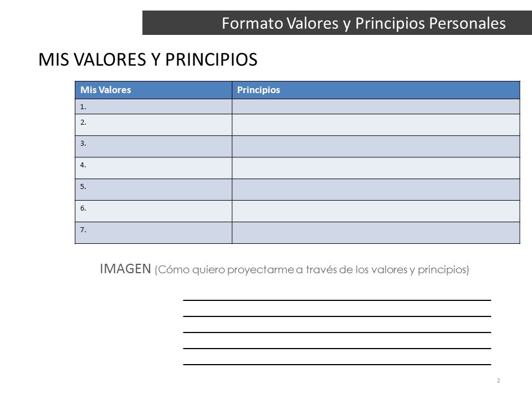532x399 pixels.
Task: Click value cell numbered 1.
Action: click(x=154, y=106)
